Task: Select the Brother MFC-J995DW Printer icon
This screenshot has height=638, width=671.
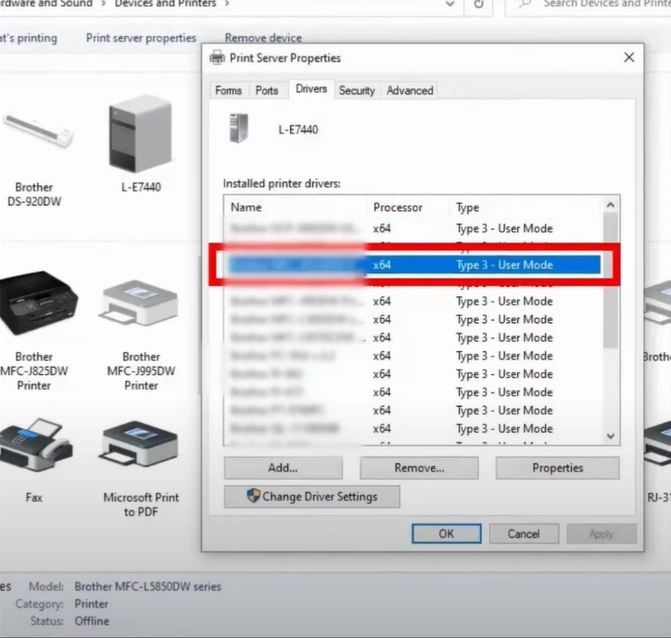Action: pos(140,305)
